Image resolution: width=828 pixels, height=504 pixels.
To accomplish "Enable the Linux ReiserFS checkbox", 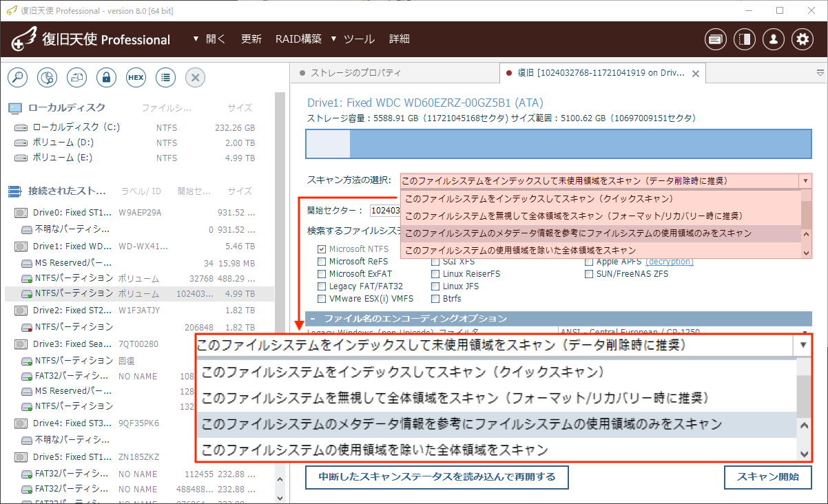I will [x=435, y=274].
